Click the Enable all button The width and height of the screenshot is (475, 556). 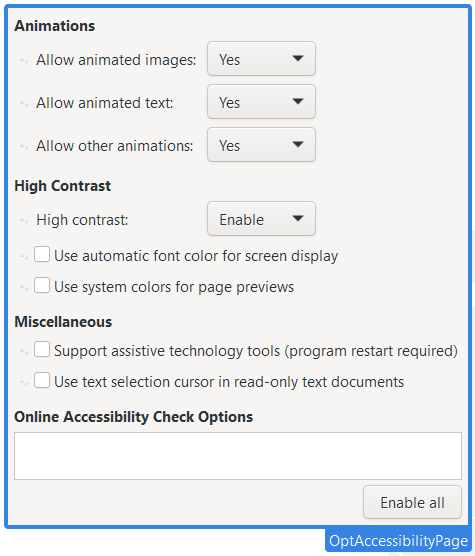click(x=412, y=502)
